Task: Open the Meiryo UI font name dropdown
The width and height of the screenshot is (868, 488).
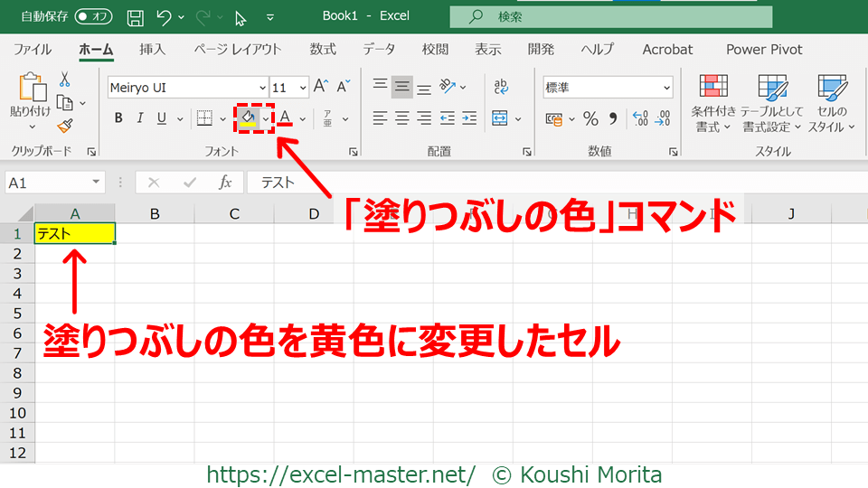Action: 262,88
